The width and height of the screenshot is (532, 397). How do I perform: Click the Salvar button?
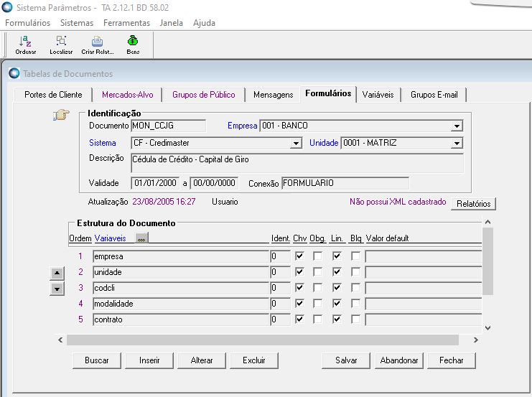click(x=346, y=360)
